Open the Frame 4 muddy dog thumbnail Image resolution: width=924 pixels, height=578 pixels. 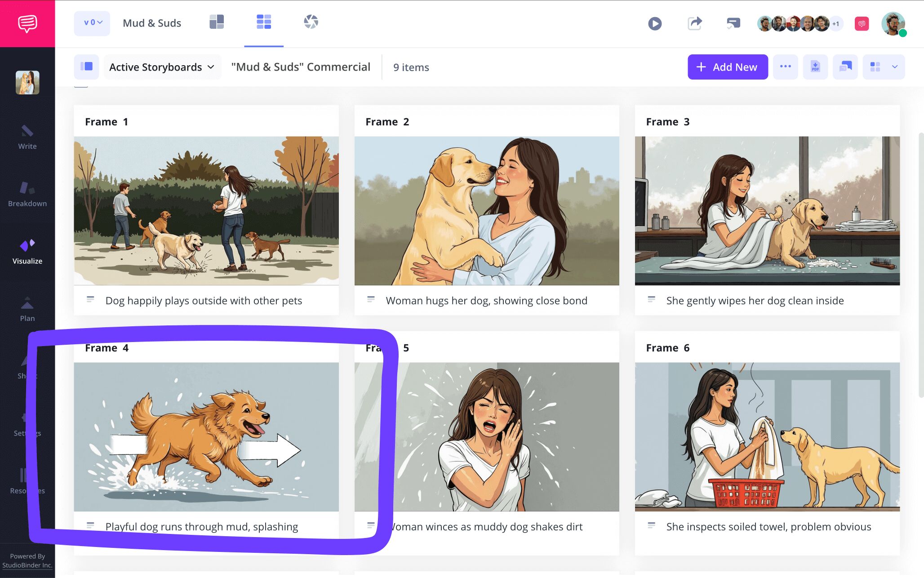(x=206, y=437)
